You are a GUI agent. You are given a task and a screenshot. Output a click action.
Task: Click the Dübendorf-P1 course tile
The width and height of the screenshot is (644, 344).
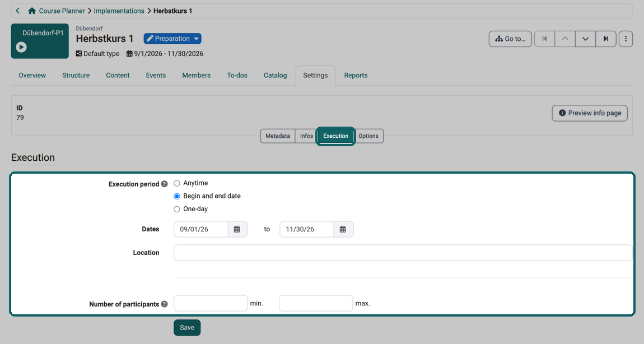point(40,41)
